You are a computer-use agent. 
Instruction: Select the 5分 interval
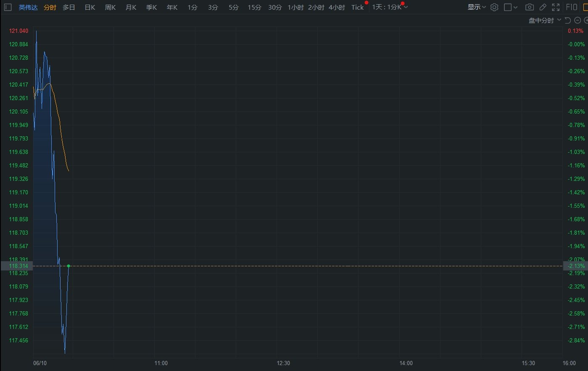pyautogui.click(x=234, y=7)
